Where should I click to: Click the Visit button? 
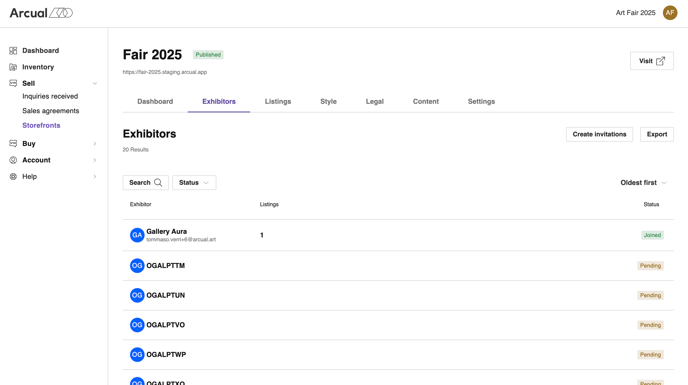coord(652,61)
